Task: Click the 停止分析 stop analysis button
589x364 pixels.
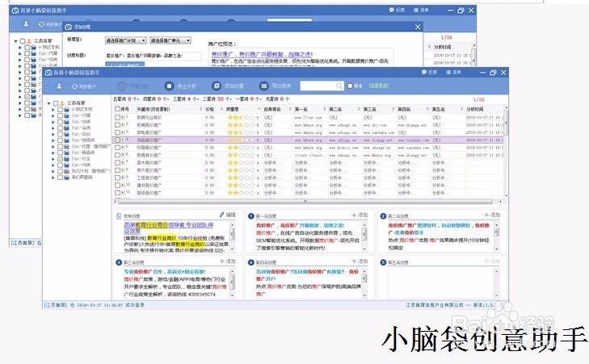Action: tap(181, 86)
